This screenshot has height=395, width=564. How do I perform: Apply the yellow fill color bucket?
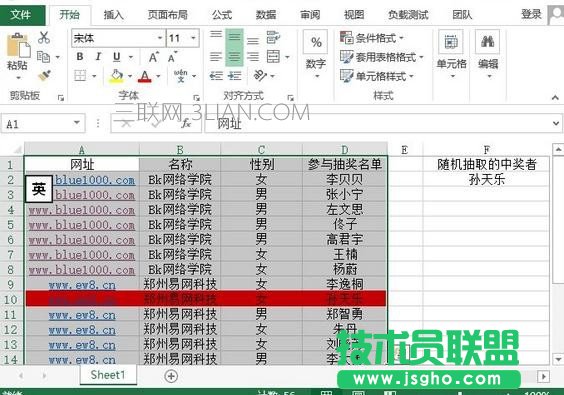pyautogui.click(x=117, y=76)
